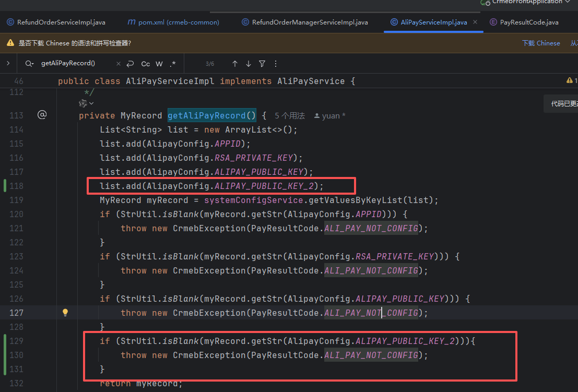Expand the replace field chevron
Viewport: 578px width, 392px height.
(x=8, y=63)
